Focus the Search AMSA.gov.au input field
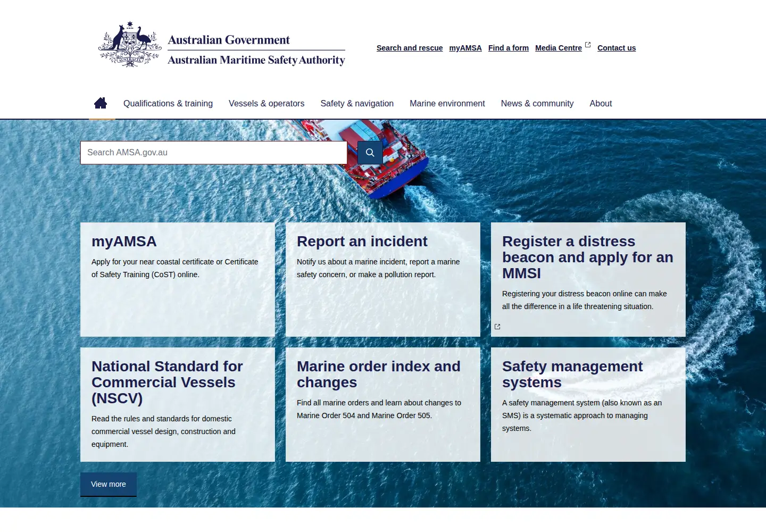This screenshot has width=766, height=532. tap(214, 153)
